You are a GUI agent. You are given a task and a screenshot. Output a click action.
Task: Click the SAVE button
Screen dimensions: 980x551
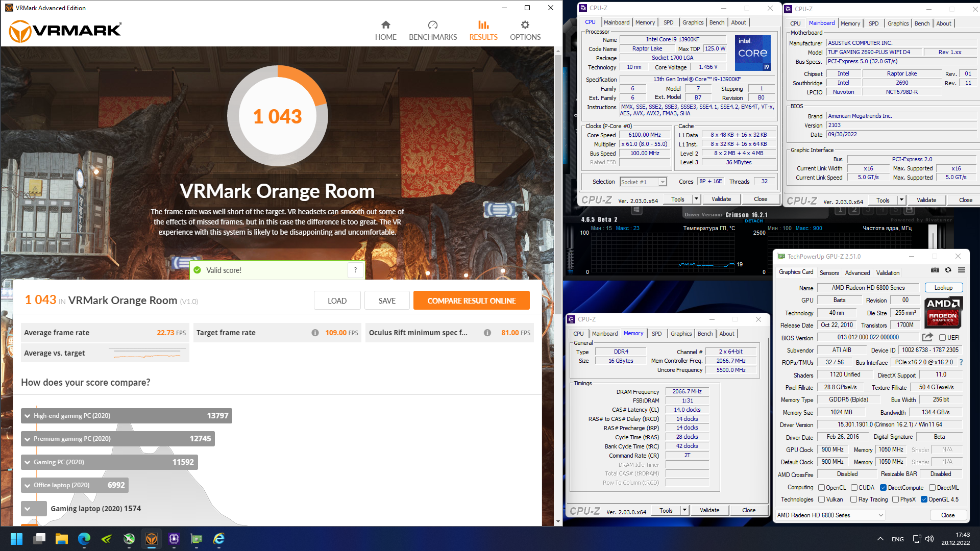387,301
